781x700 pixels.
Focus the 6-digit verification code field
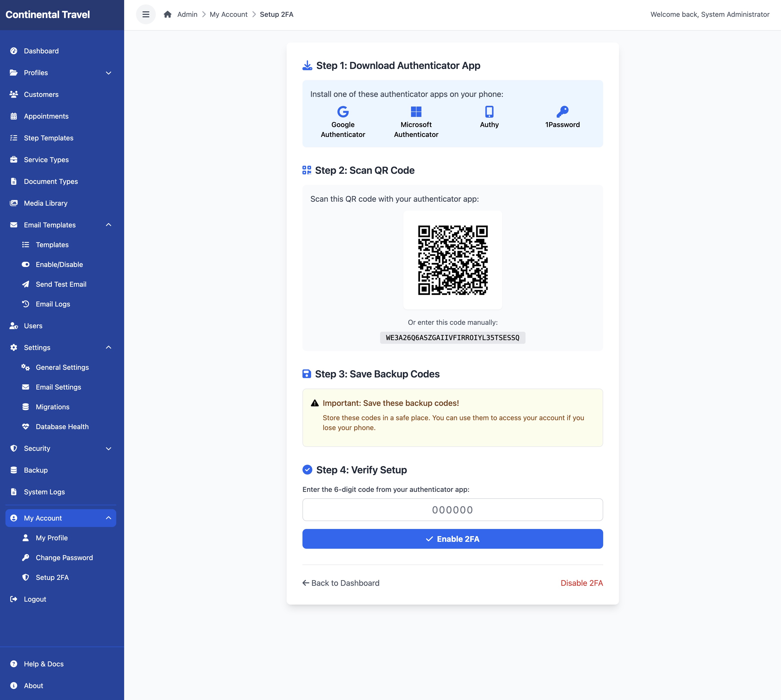point(452,510)
